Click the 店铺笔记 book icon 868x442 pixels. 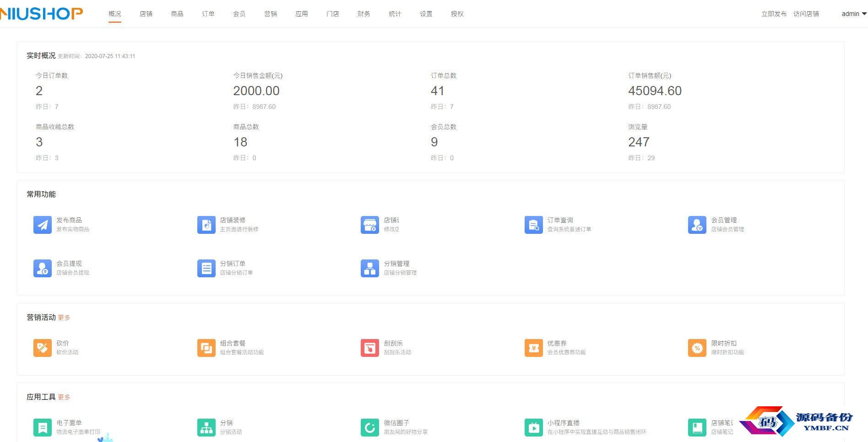[x=697, y=427]
